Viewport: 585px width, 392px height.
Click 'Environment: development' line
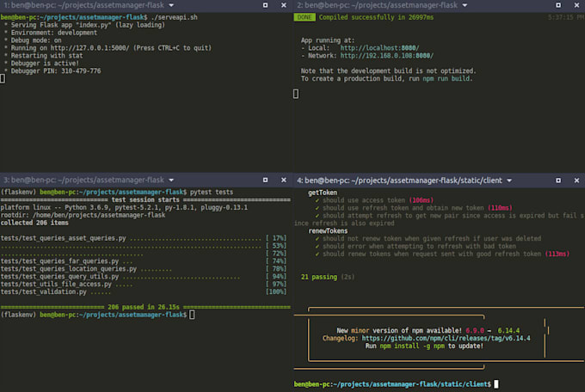click(53, 33)
